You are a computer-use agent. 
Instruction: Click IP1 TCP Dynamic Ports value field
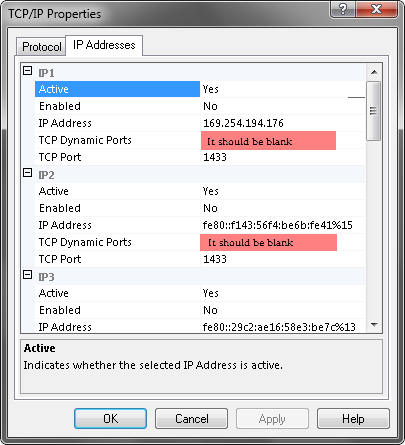point(283,140)
